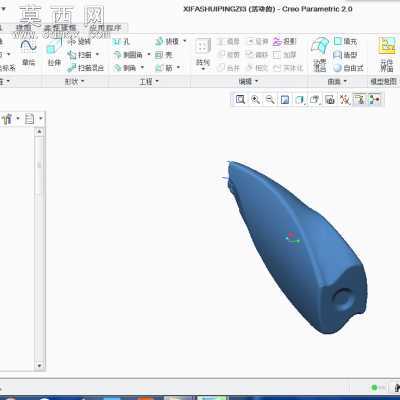This screenshot has width=400, height=400.
Task: Open the model tree settings icon
Action: [7, 119]
